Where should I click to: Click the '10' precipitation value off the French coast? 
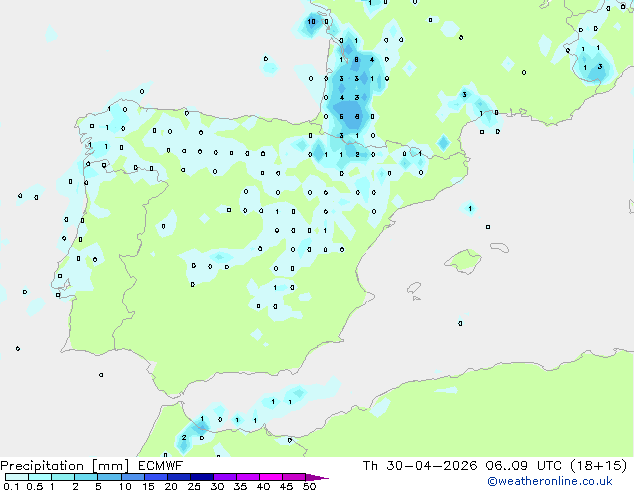(311, 21)
